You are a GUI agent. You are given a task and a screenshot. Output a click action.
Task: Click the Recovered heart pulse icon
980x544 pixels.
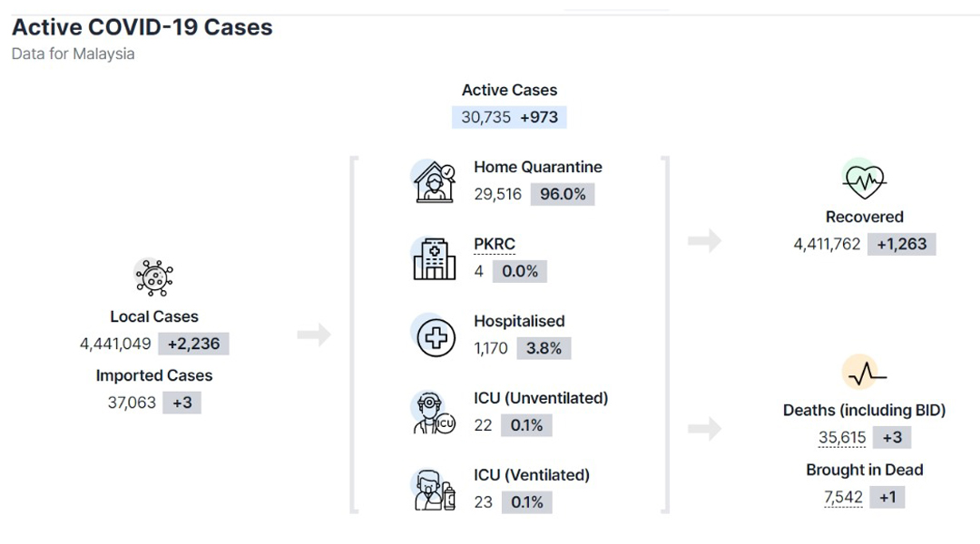[864, 180]
